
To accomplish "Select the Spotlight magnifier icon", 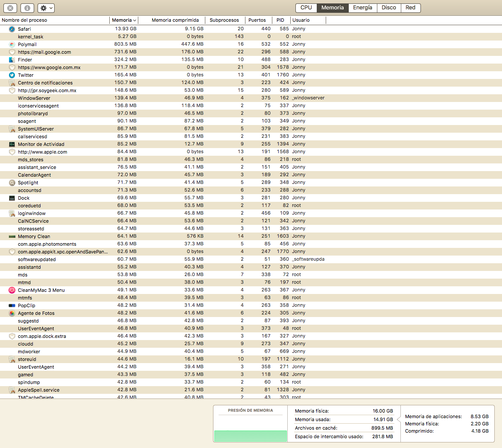I will tap(12, 183).
